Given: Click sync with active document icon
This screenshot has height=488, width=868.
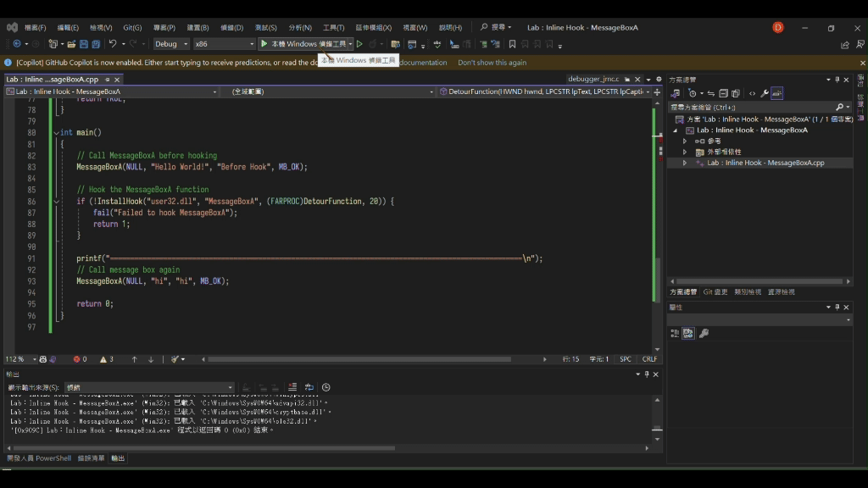Looking at the screenshot, I should click(x=711, y=93).
